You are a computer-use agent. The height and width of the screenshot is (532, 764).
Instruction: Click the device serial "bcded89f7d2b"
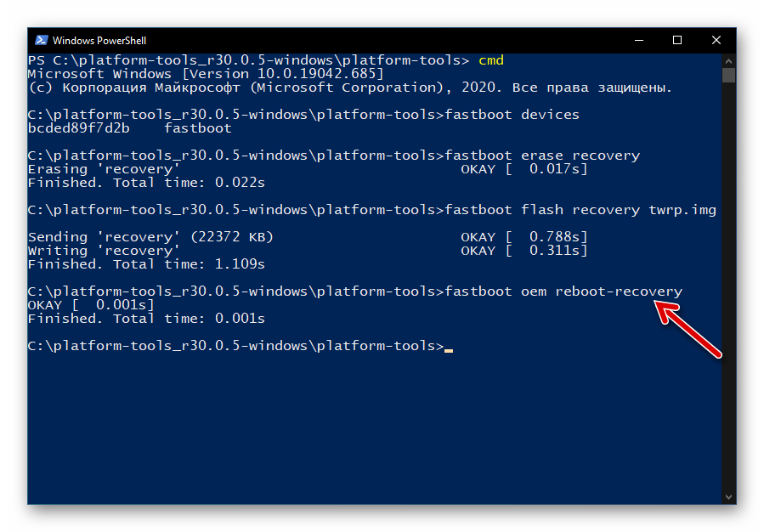pyautogui.click(x=78, y=128)
